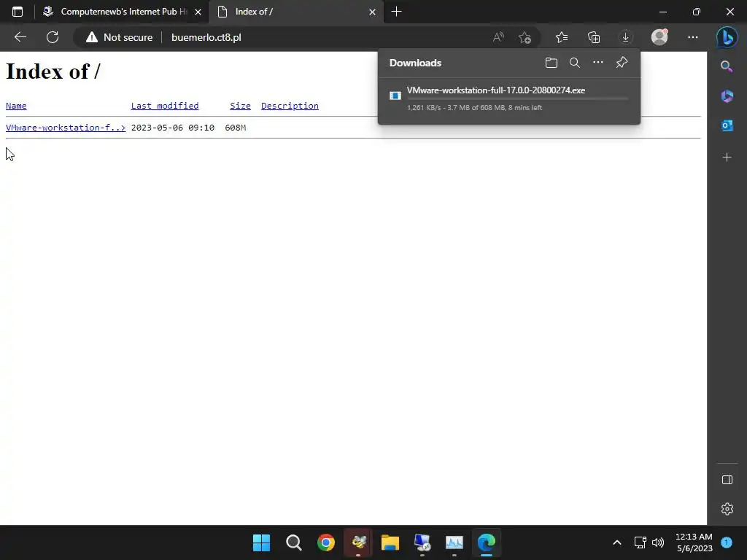Sort listing by Name link
This screenshot has height=560, width=747.
16,106
